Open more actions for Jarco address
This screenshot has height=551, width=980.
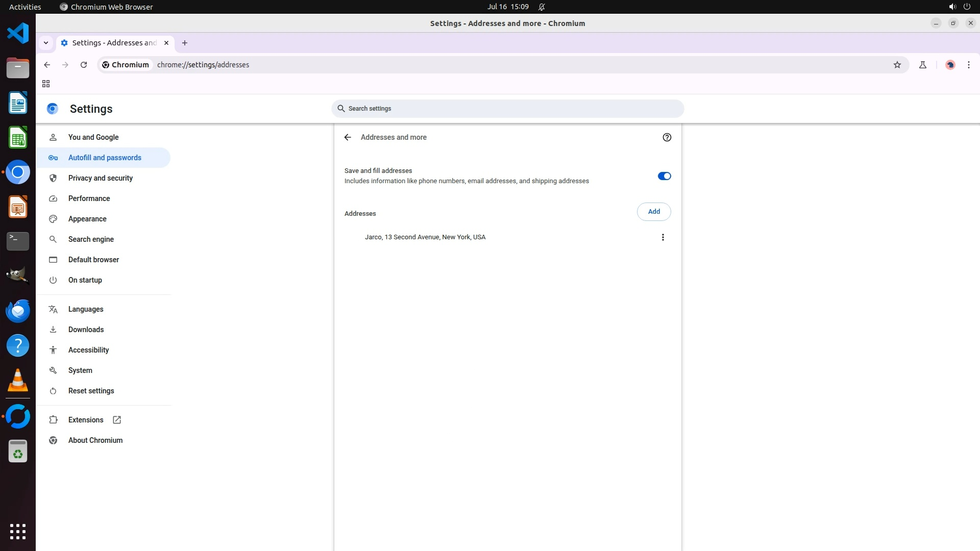click(x=663, y=237)
